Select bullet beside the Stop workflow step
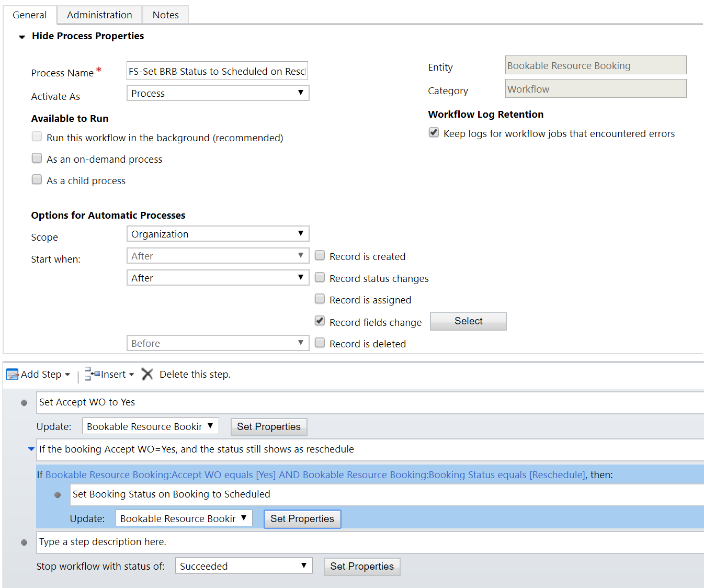Viewport: 704px width, 588px height. [x=24, y=542]
